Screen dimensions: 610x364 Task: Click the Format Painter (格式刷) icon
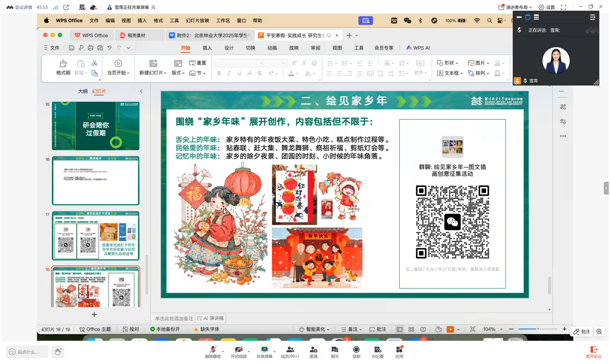coord(63,64)
